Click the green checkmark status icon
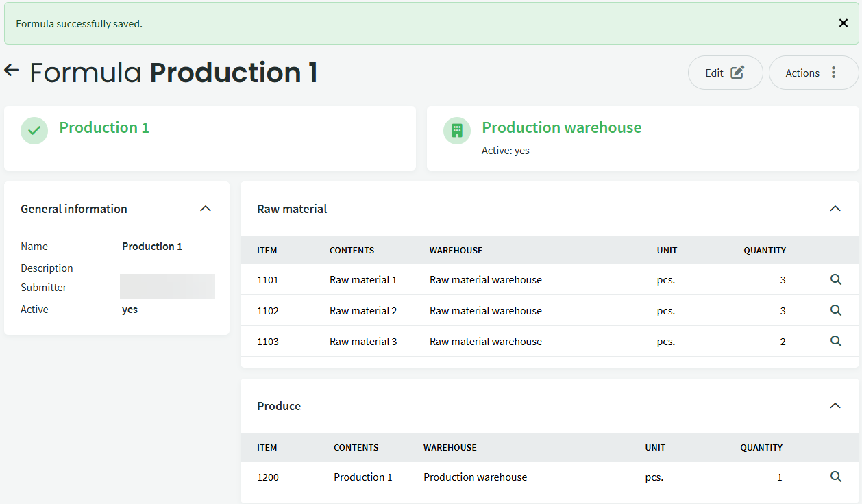The image size is (862, 504). tap(34, 130)
